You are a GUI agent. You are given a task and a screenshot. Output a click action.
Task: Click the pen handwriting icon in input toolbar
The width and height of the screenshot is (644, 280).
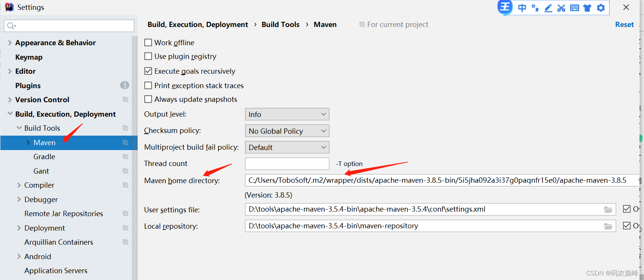(x=548, y=8)
